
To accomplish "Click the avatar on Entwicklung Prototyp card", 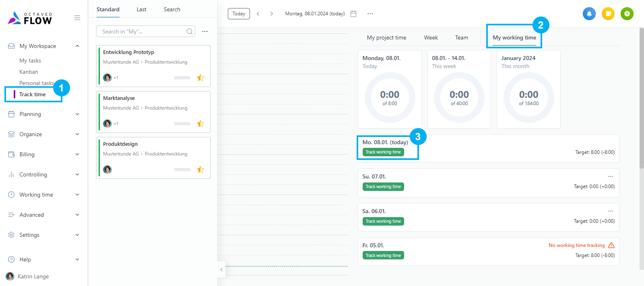I will 107,78.
